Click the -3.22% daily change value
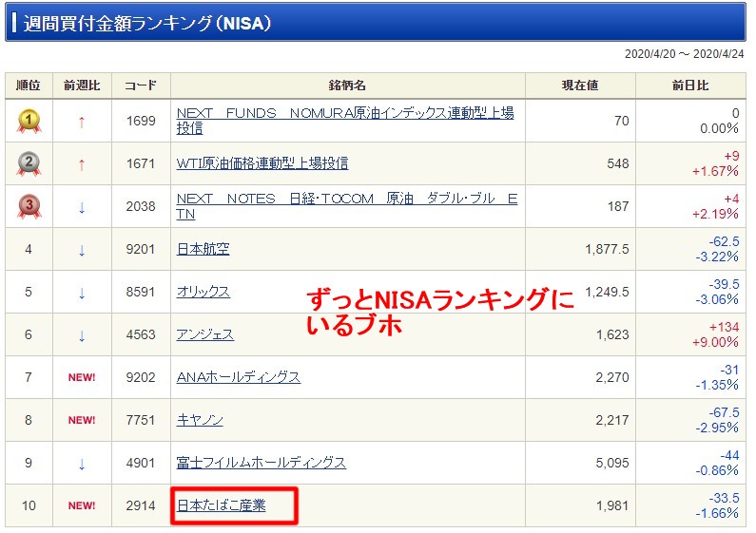 point(717,257)
